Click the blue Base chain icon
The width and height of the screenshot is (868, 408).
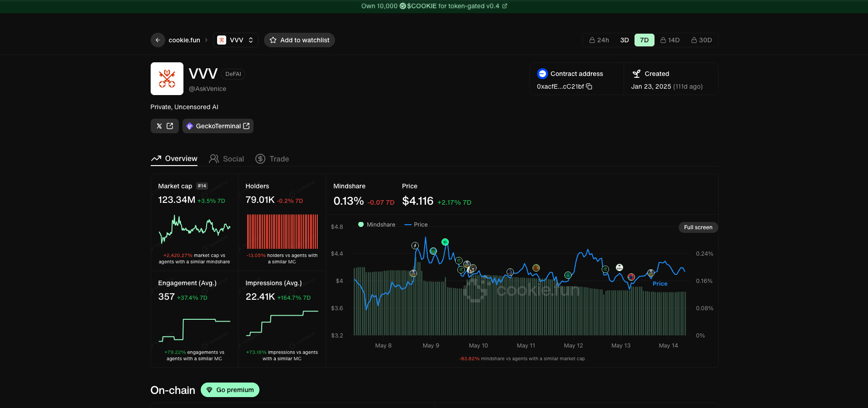(542, 74)
